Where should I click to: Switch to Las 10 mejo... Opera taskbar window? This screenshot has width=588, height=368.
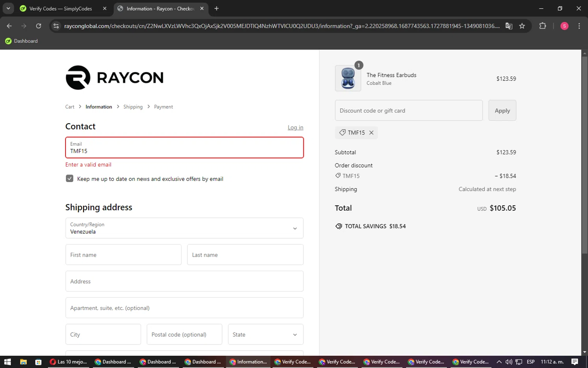pos(69,362)
